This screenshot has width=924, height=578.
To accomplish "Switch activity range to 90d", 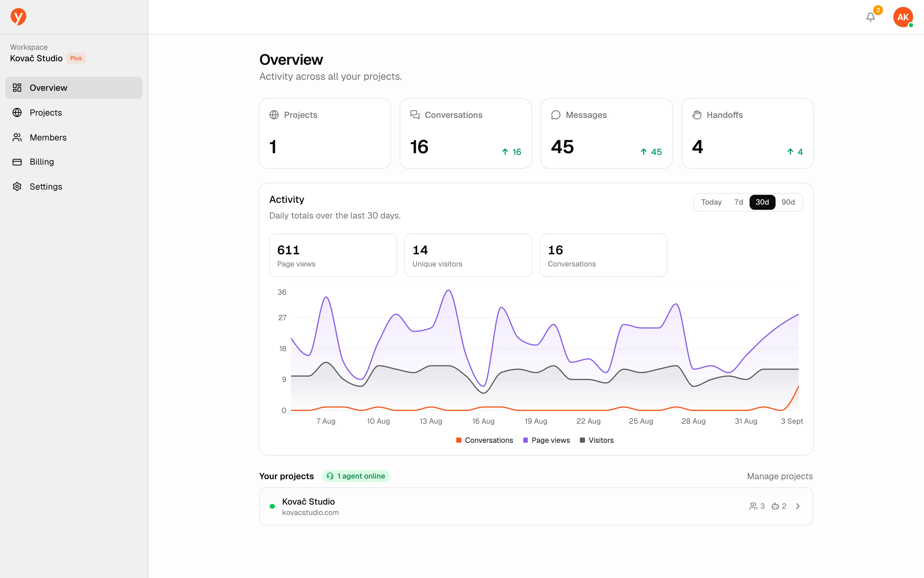I will pyautogui.click(x=788, y=202).
